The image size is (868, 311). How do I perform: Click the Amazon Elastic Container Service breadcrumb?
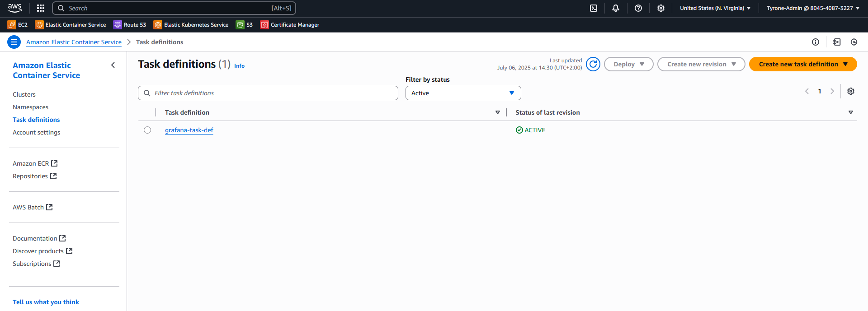pyautogui.click(x=74, y=42)
